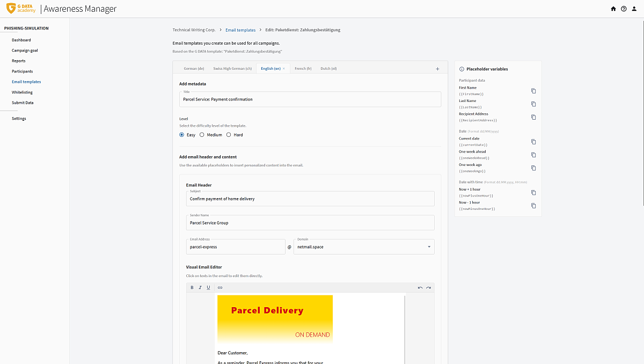Click the Placeholder variables info icon
Viewport: 644px width, 364px height.
[462, 69]
